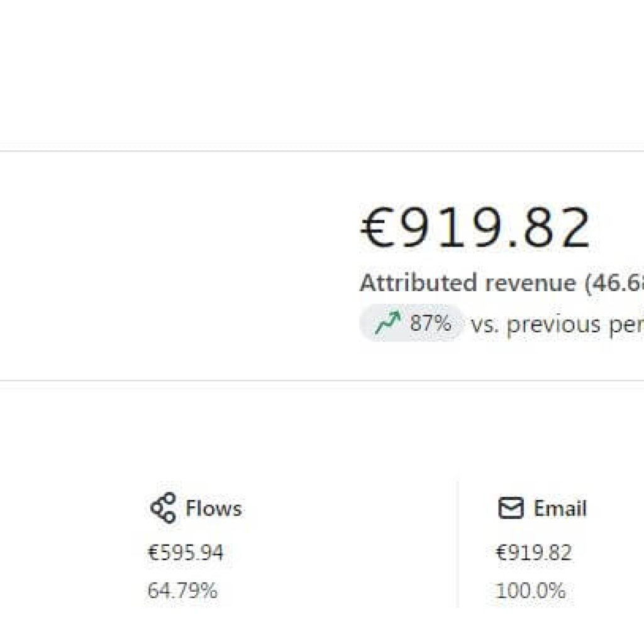This screenshot has height=644, width=644.
Task: Open the Email channel label
Action: pos(560,508)
